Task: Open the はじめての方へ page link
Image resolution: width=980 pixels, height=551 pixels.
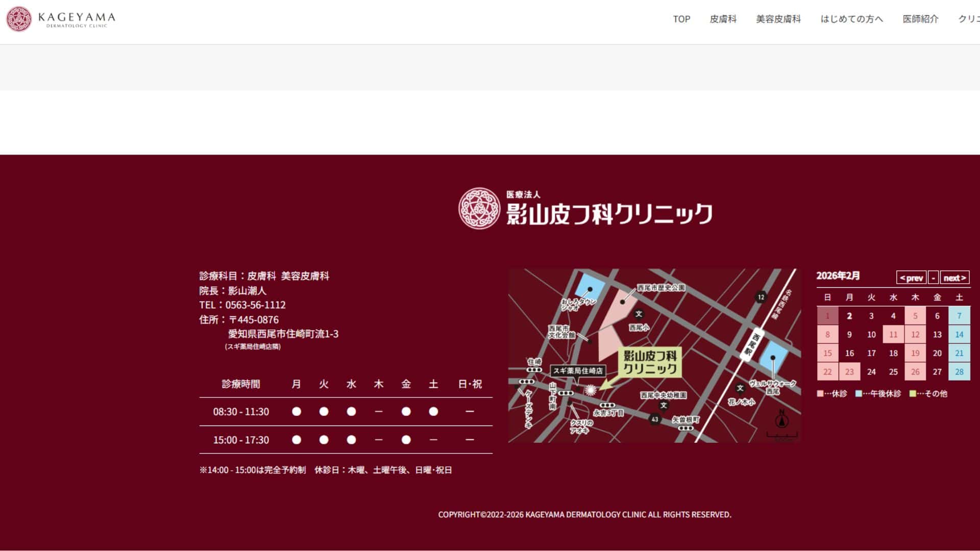Action: coord(851,19)
